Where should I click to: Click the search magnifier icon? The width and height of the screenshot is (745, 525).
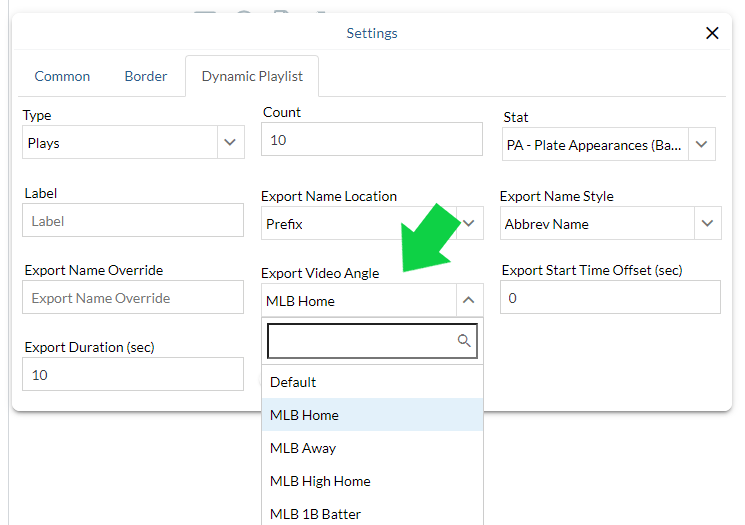464,341
